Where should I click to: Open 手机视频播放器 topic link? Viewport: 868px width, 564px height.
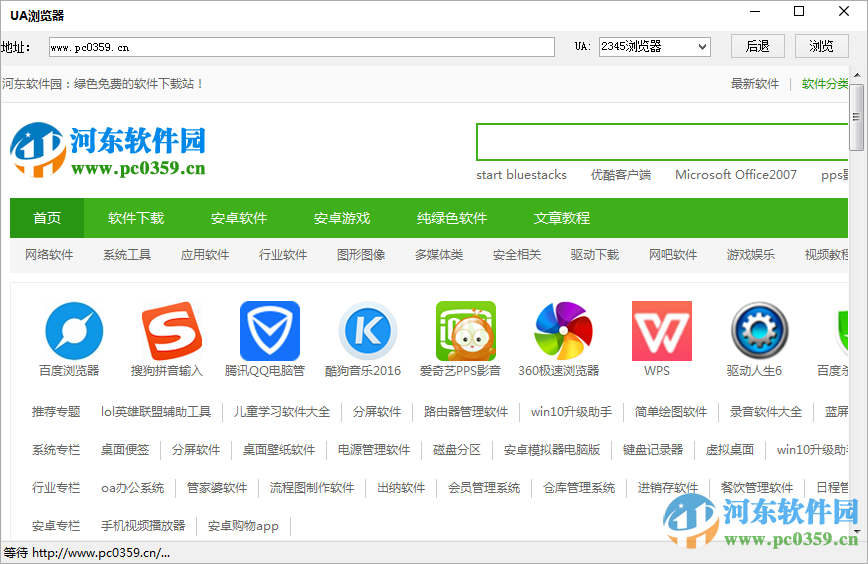click(x=143, y=525)
